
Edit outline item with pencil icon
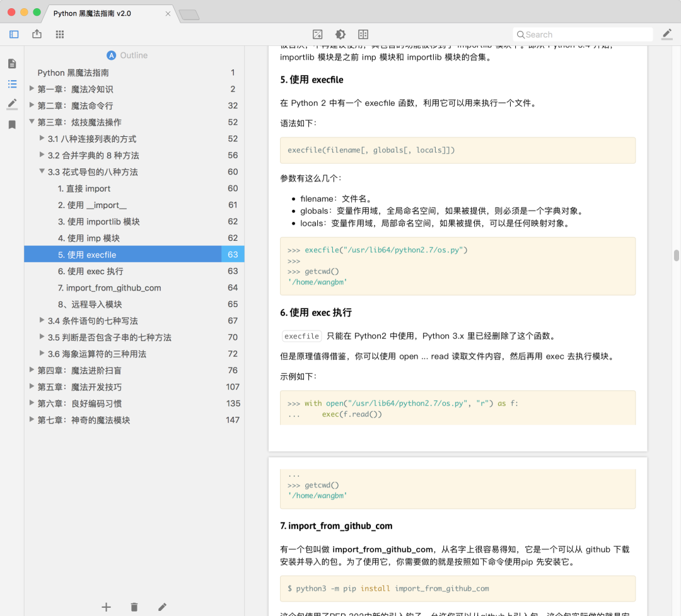pos(162,607)
